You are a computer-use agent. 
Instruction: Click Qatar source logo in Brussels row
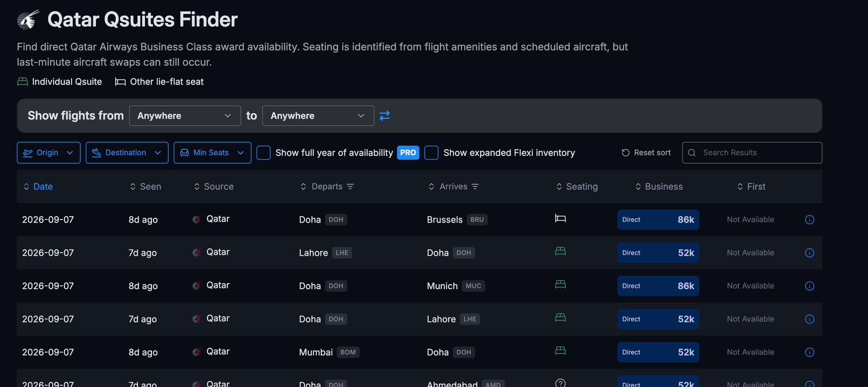[x=196, y=219]
